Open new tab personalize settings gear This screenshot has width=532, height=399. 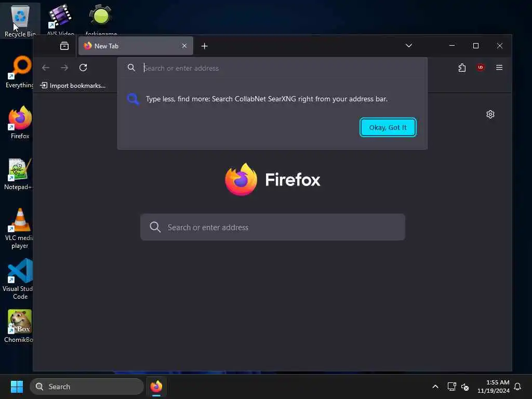[x=490, y=114]
